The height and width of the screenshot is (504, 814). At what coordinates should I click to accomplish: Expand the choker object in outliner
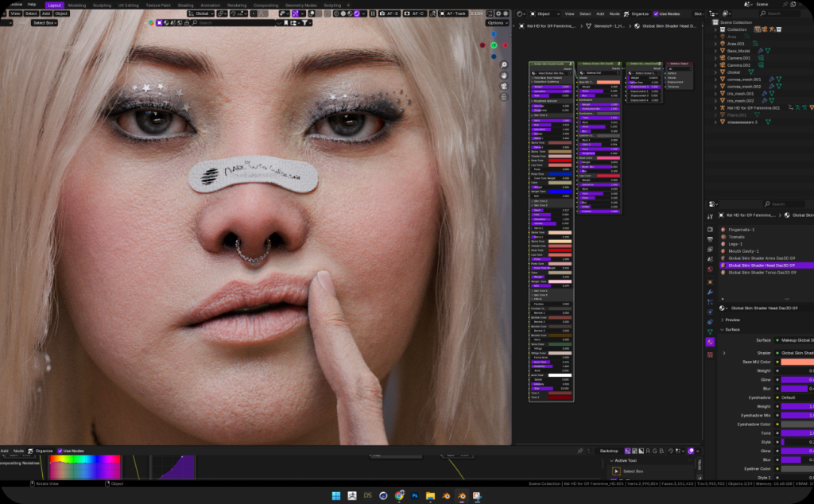click(x=715, y=72)
